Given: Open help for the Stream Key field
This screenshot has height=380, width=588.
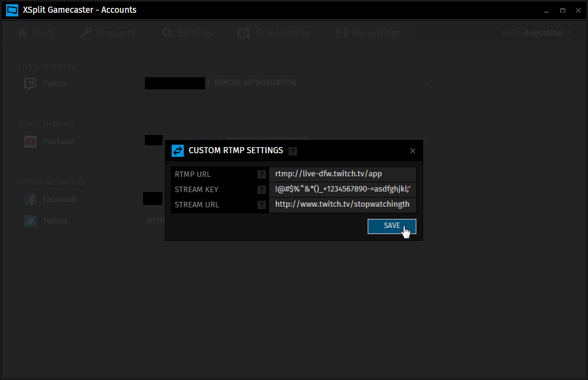Looking at the screenshot, I should (262, 190).
